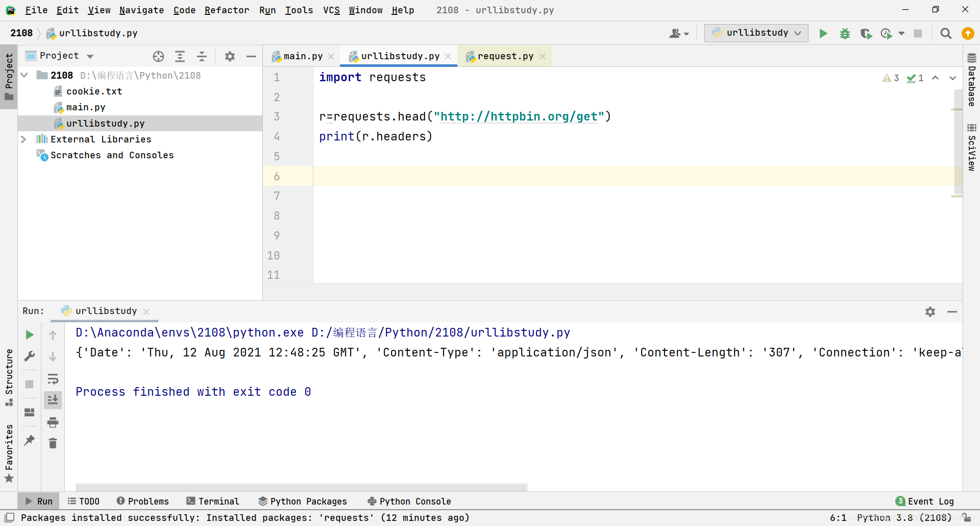Open Run panel settings gear
The height and width of the screenshot is (526, 980).
point(930,312)
